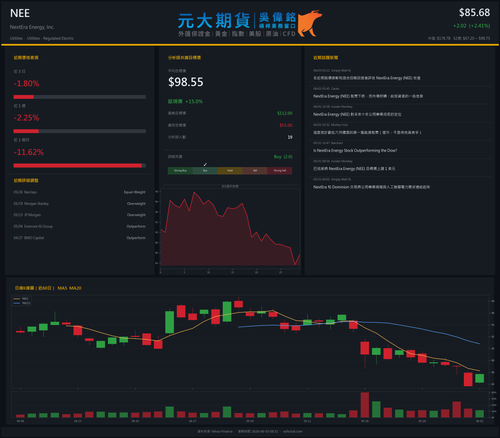Open the NextEra and Dominion news headline
Screen dimensions: 500x438
click(371, 187)
